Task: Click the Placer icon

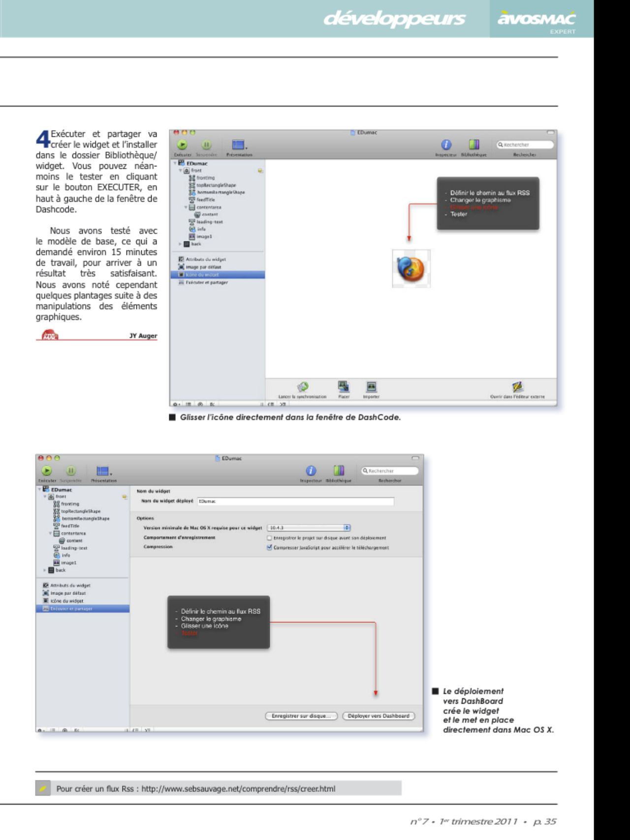Action: [x=344, y=387]
